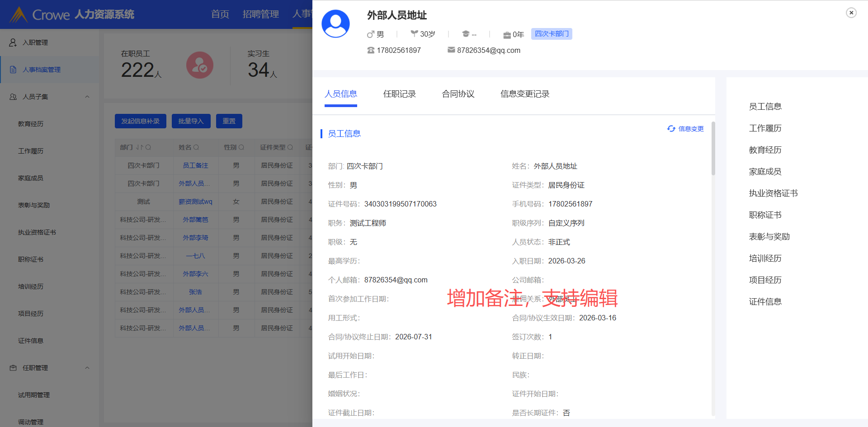This screenshot has height=427, width=868.
Task: Click the 入职管理 sidebar icon
Action: [x=13, y=42]
